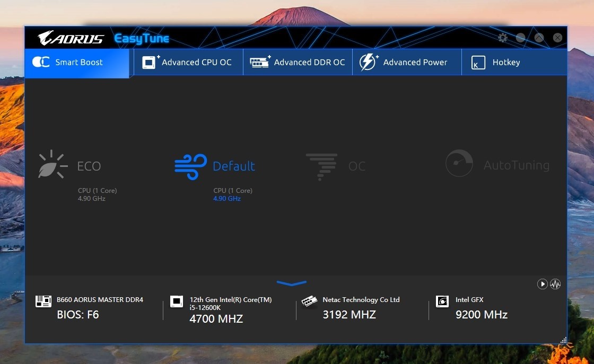Choose the OC tornado mode icon
This screenshot has height=364, width=594.
point(321,166)
